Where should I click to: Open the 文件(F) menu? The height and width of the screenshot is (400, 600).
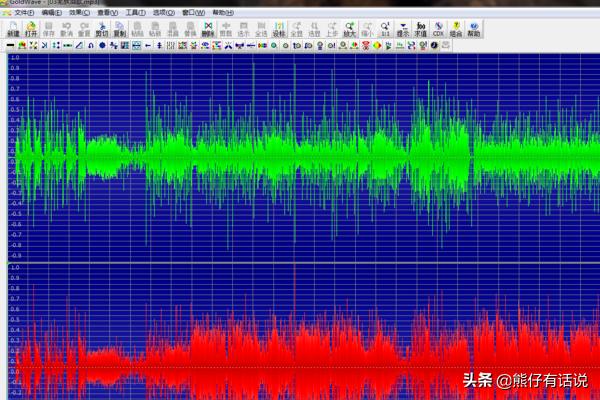tap(22, 12)
